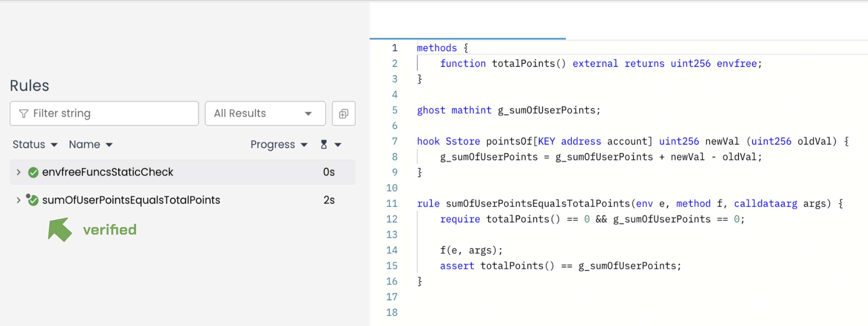Select the envfreeFuncsStaticCheck rule name
Screen dimensions: 868x326
pyautogui.click(x=107, y=172)
